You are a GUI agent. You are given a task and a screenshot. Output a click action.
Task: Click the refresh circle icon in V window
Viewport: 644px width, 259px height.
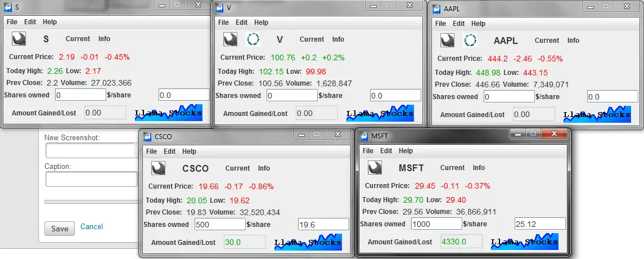pos(253,39)
